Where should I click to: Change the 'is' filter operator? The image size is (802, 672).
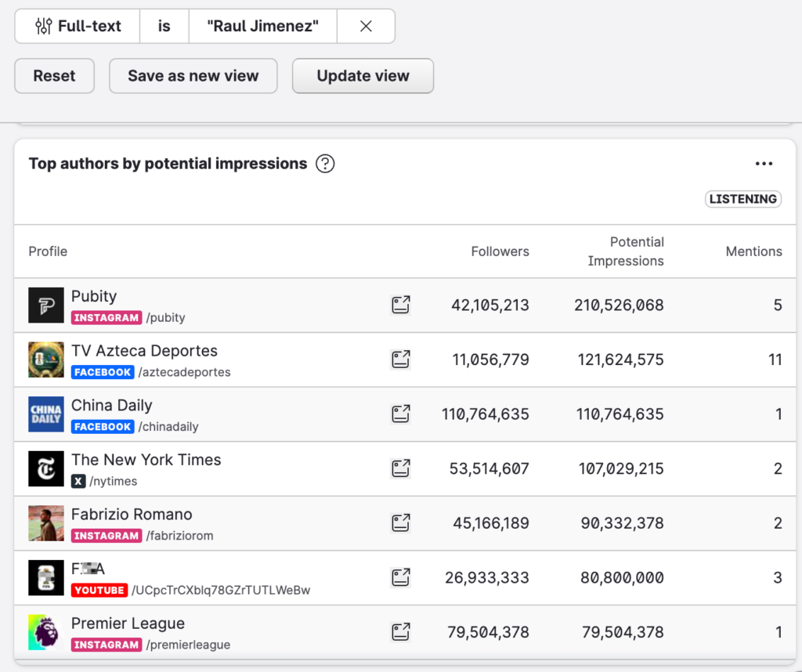click(164, 26)
